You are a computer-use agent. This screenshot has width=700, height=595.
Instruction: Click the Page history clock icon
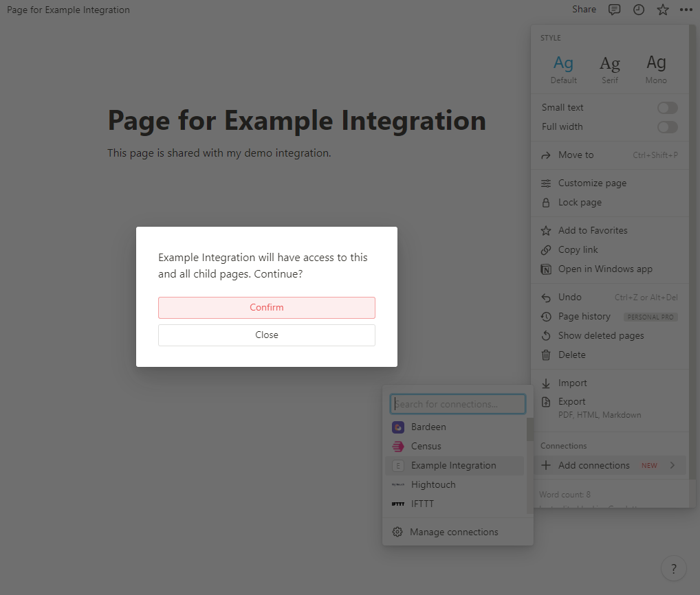545,317
